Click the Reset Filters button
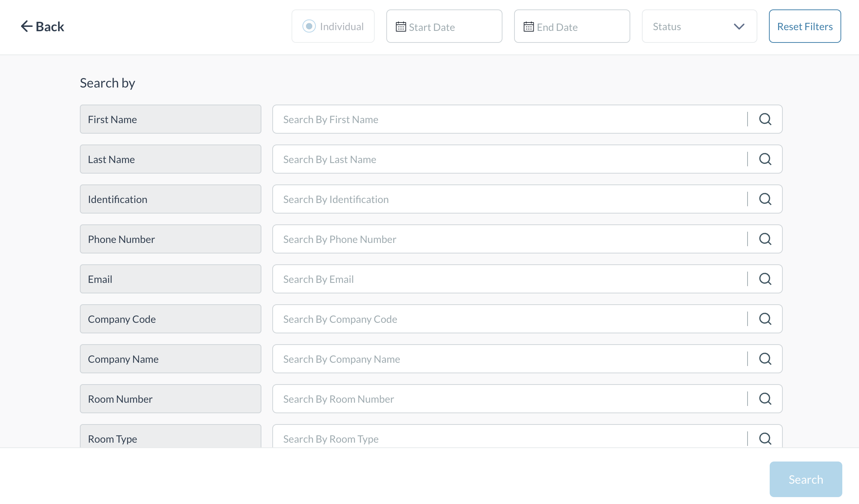Screen dimensions: 859x504 (x=805, y=27)
